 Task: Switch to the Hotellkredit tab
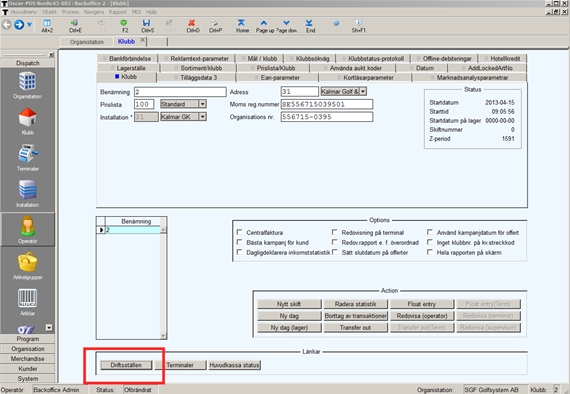click(x=502, y=59)
